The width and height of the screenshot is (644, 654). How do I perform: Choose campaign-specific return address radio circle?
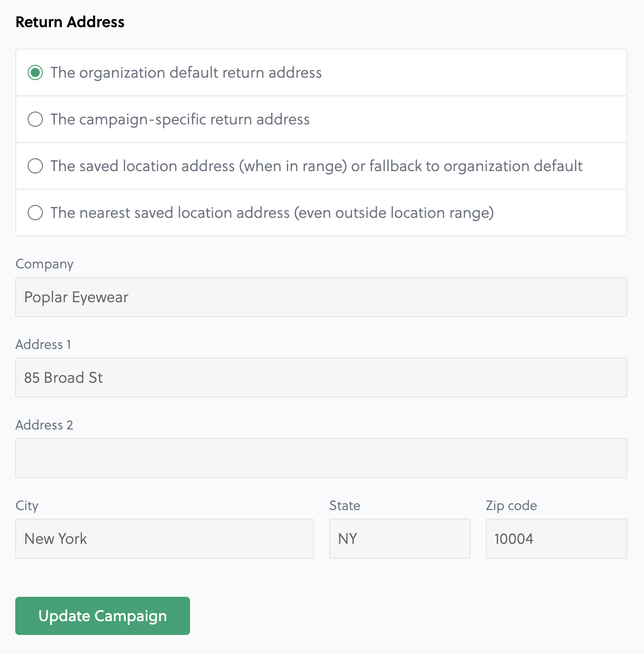(35, 119)
